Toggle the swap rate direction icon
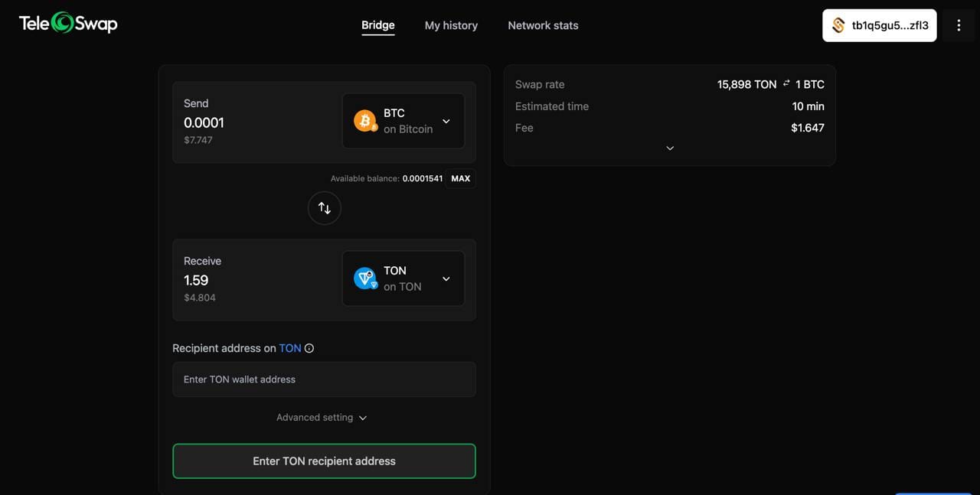 tap(786, 83)
